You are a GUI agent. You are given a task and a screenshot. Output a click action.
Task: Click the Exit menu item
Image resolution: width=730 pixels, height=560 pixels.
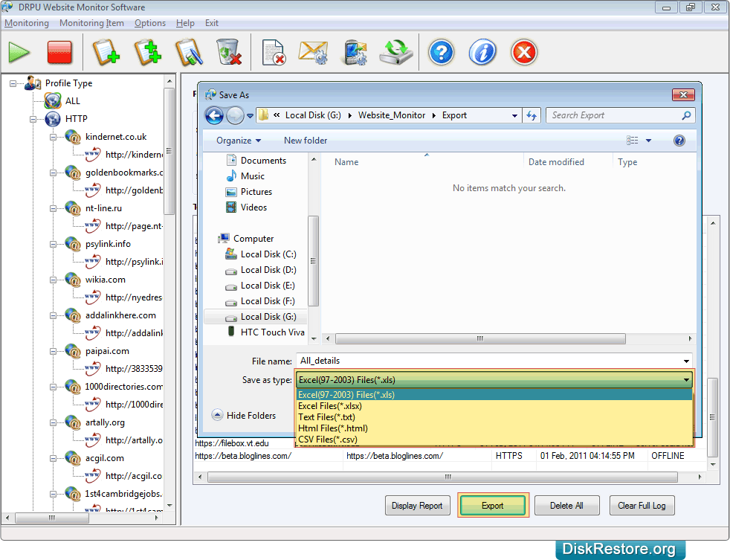pos(212,23)
